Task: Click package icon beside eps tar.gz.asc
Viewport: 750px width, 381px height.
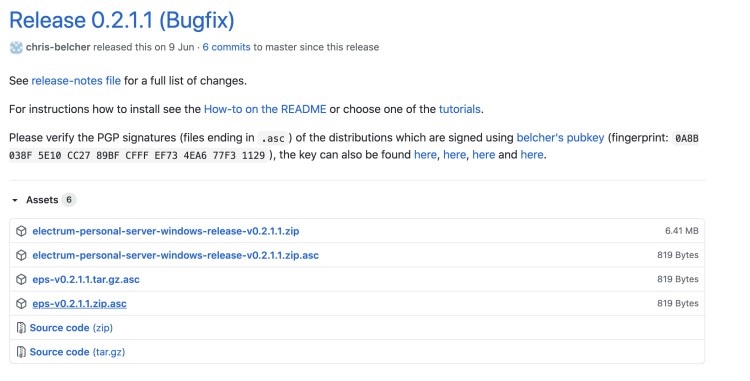Action: pyautogui.click(x=21, y=279)
